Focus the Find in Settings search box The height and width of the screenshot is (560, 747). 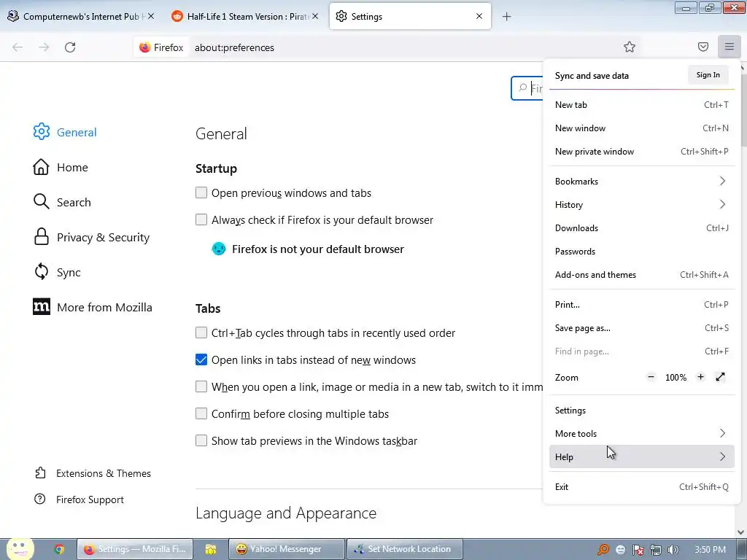(x=527, y=88)
